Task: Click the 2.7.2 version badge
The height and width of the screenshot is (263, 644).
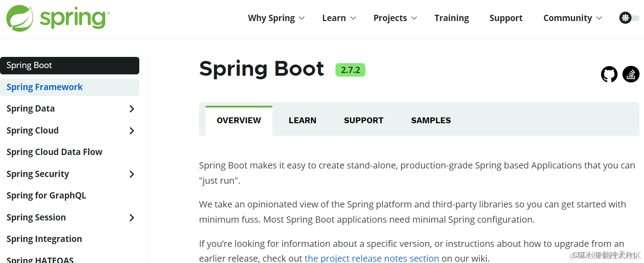Action: click(x=350, y=70)
